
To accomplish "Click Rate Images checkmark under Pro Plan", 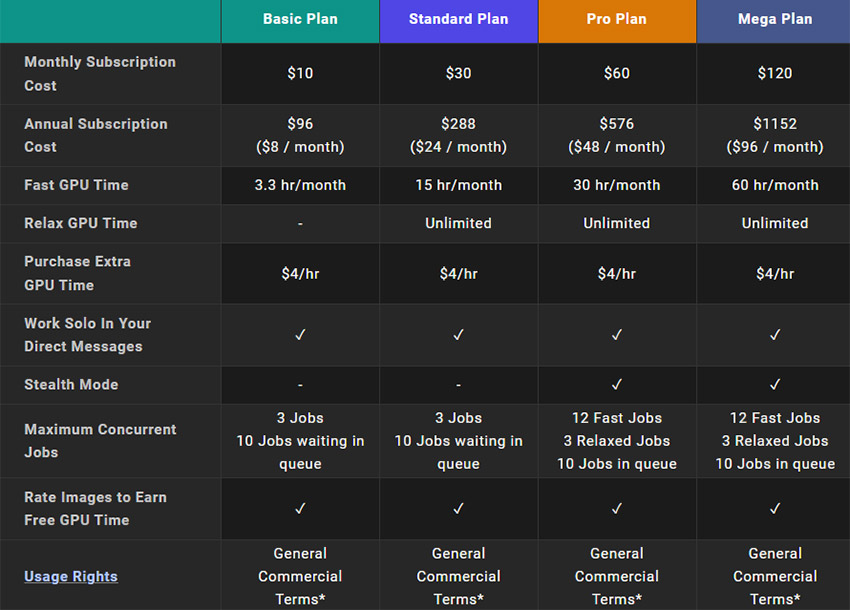I will tap(617, 509).
